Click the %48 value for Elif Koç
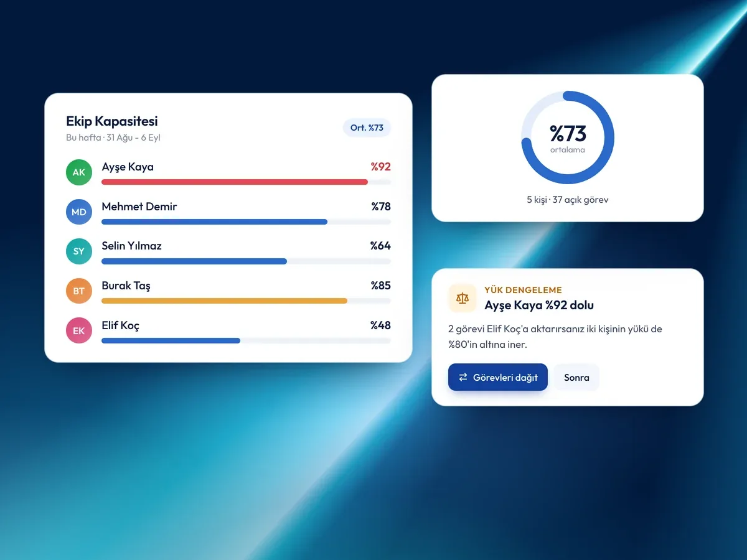The height and width of the screenshot is (560, 747). click(381, 325)
